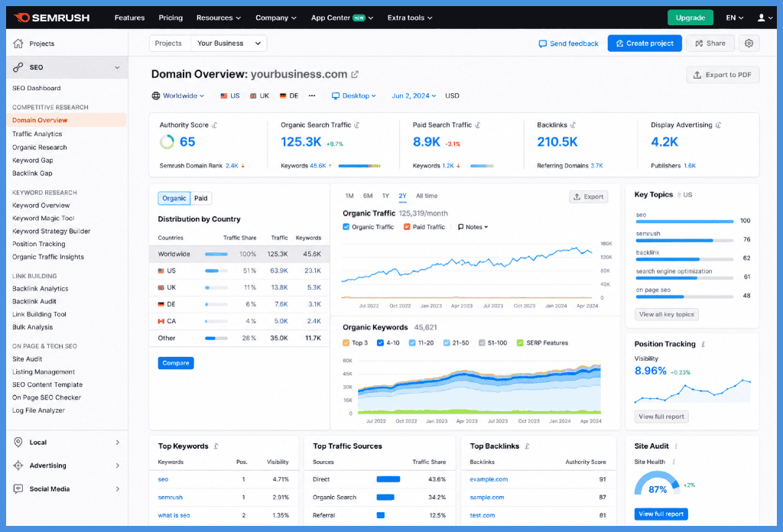Image resolution: width=783 pixels, height=532 pixels.
Task: Select the DE flag country filter
Action: [288, 96]
